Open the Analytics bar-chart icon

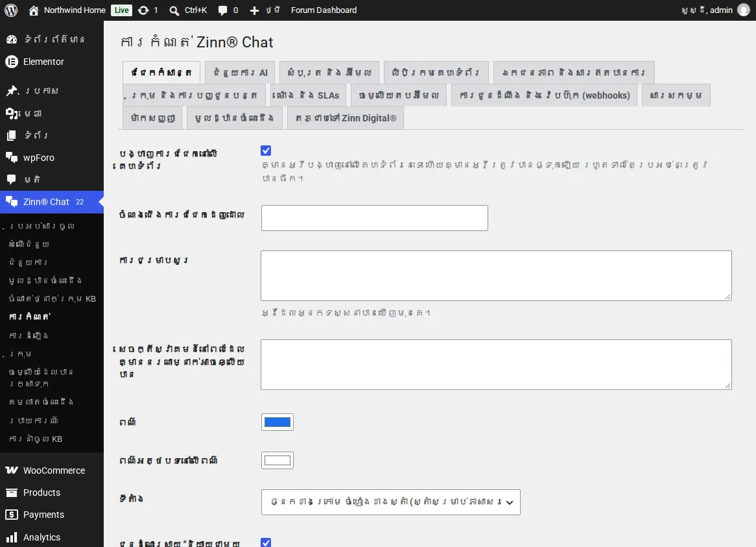12,537
